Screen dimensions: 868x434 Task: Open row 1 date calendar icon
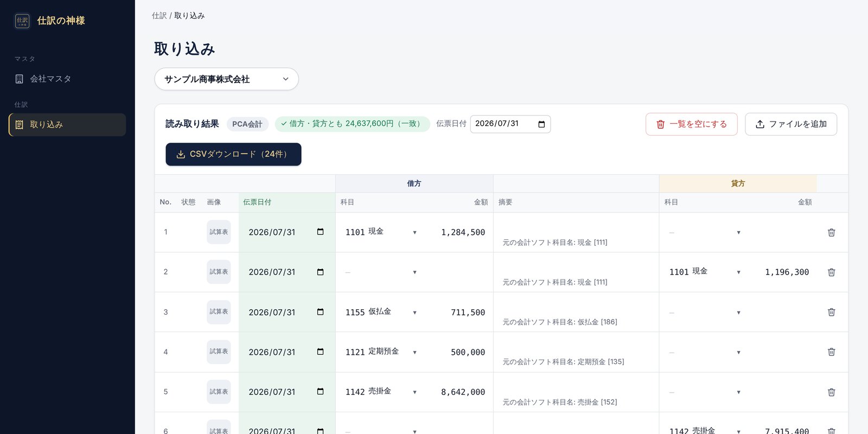(x=320, y=232)
